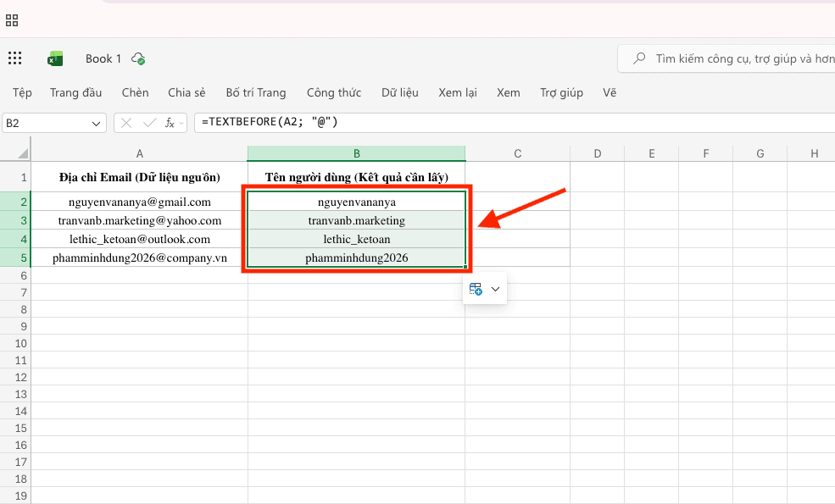
Task: Select column C header
Action: [x=518, y=154]
